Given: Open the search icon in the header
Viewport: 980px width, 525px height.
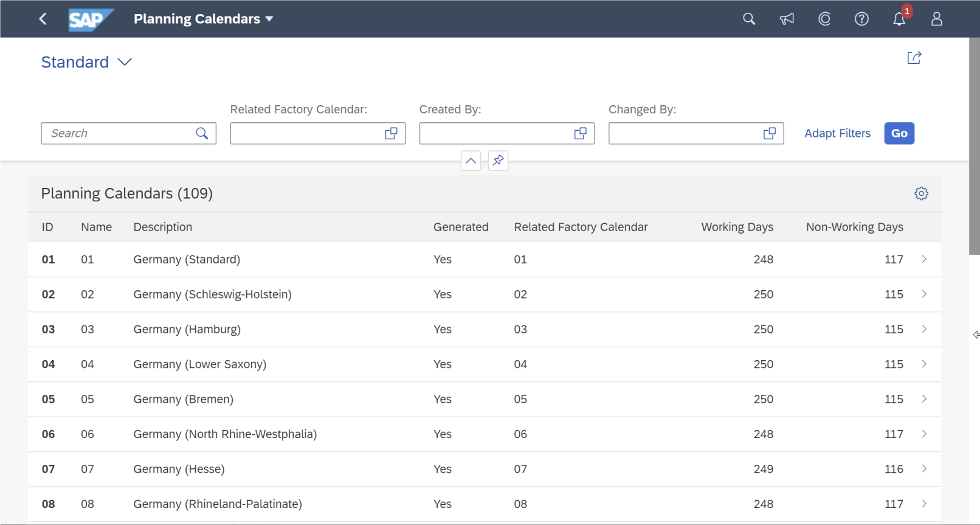Looking at the screenshot, I should [x=749, y=19].
